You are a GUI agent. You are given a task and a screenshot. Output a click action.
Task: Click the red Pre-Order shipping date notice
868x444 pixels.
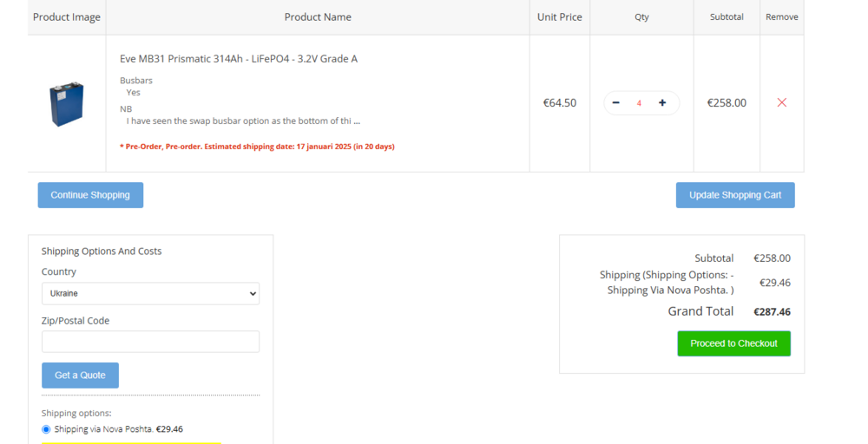(257, 147)
